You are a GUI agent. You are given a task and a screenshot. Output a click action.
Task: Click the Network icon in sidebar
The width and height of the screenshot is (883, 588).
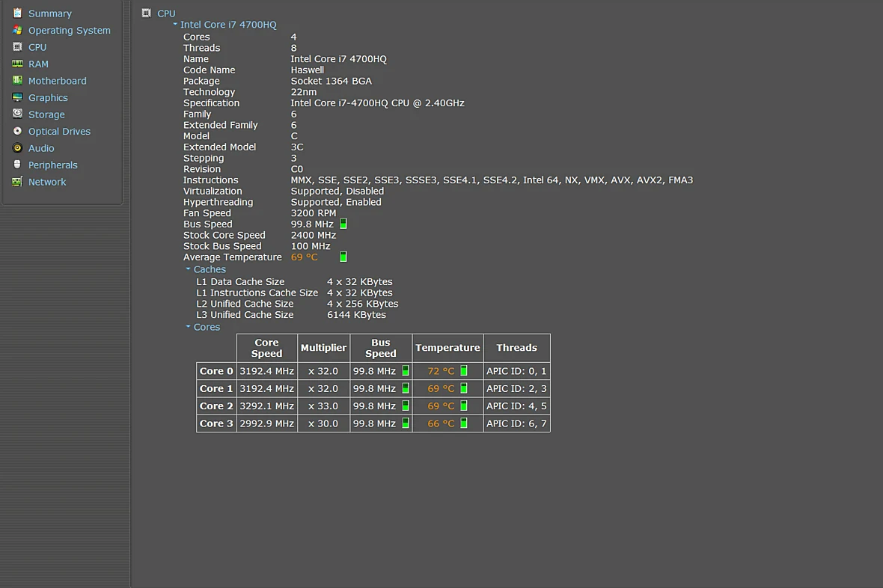click(x=17, y=181)
